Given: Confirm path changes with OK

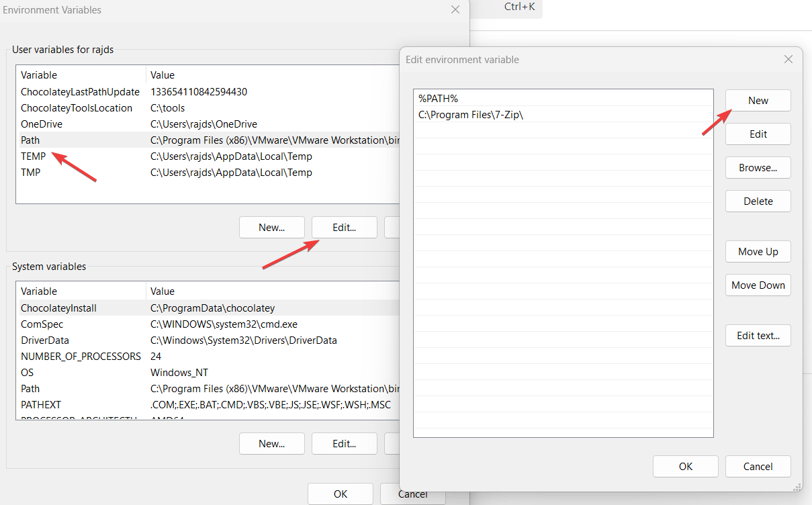Looking at the screenshot, I should [685, 466].
